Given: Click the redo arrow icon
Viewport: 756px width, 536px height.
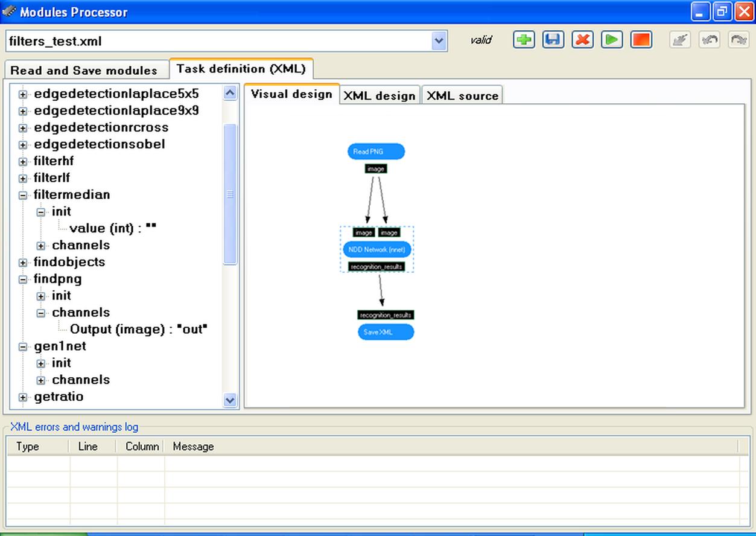Looking at the screenshot, I should (739, 40).
